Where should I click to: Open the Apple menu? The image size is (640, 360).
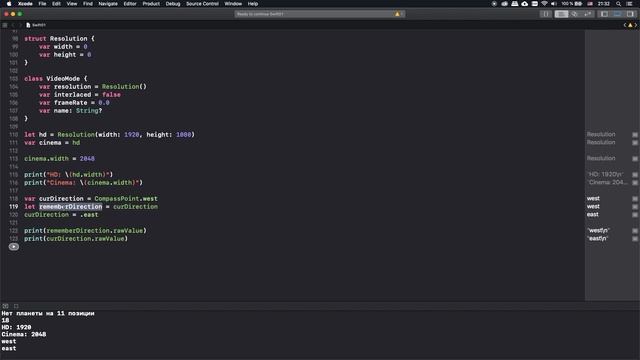click(x=9, y=4)
